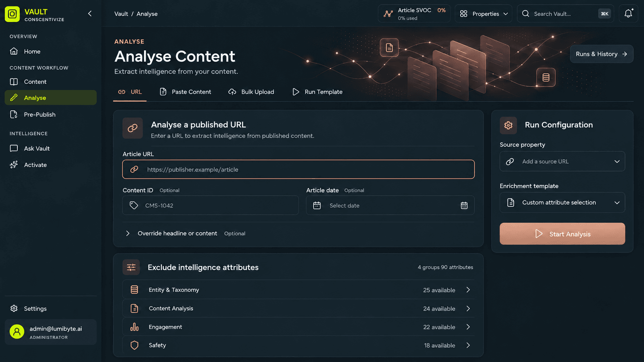644x362 pixels.
Task: Click the tag icon in Content ID field
Action: coord(134,205)
